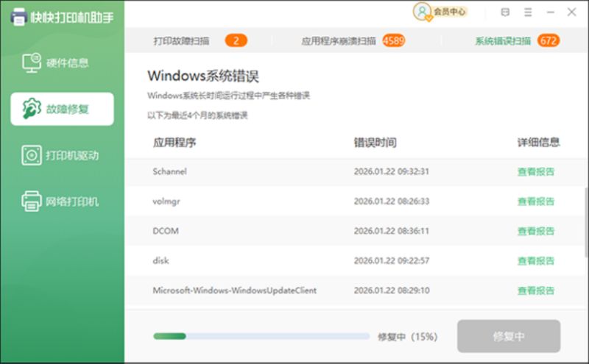
Task: View report for Schannel error
Action: 535,172
